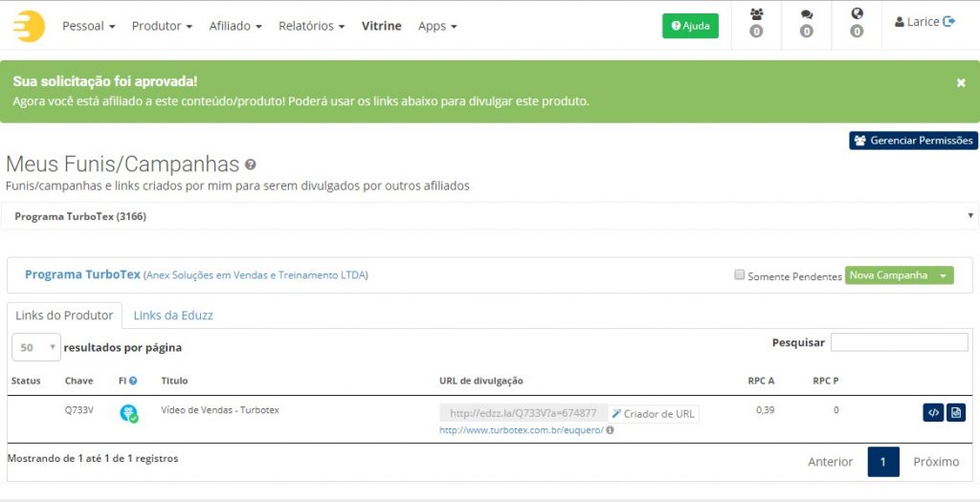
Task: Go to the Anterior page
Action: click(x=830, y=462)
